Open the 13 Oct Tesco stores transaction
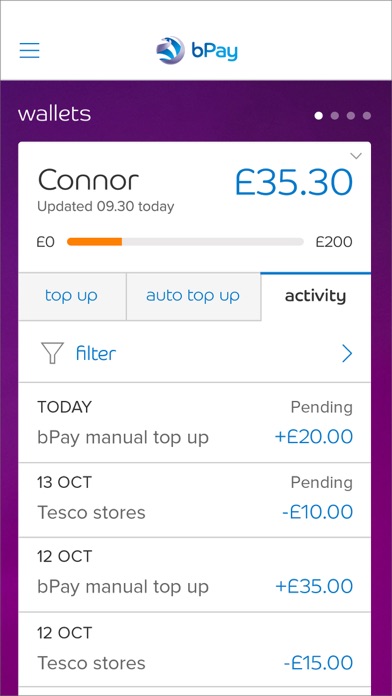The height and width of the screenshot is (696, 392). pyautogui.click(x=194, y=500)
